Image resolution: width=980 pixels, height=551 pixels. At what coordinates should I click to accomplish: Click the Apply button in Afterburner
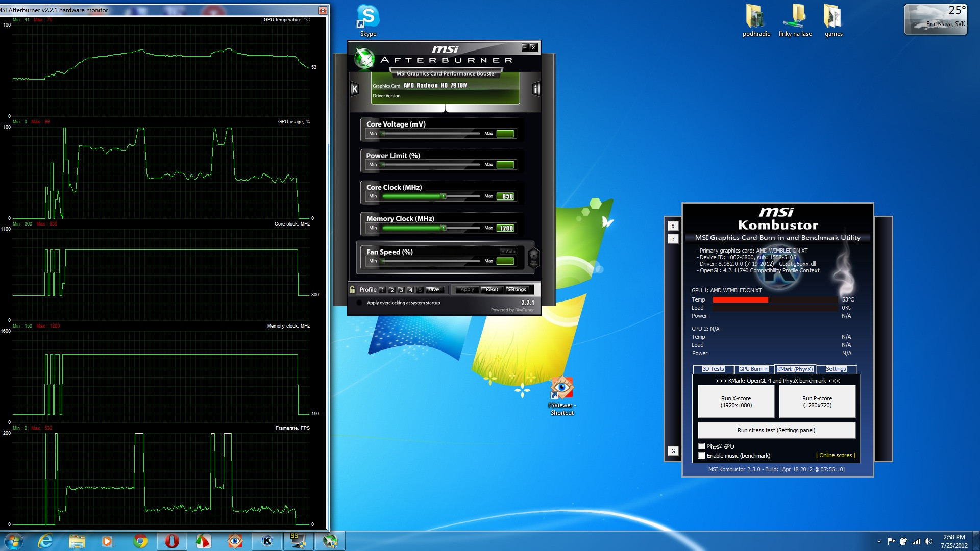tap(467, 289)
